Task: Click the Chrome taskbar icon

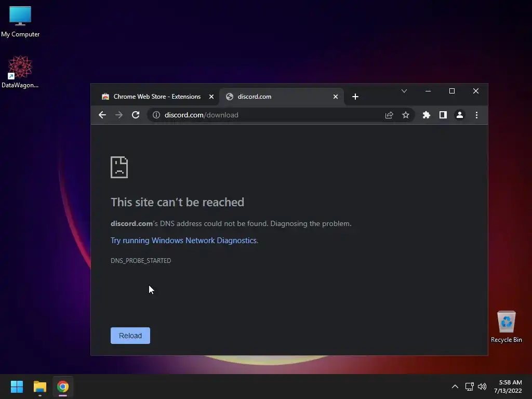Action: tap(63, 387)
